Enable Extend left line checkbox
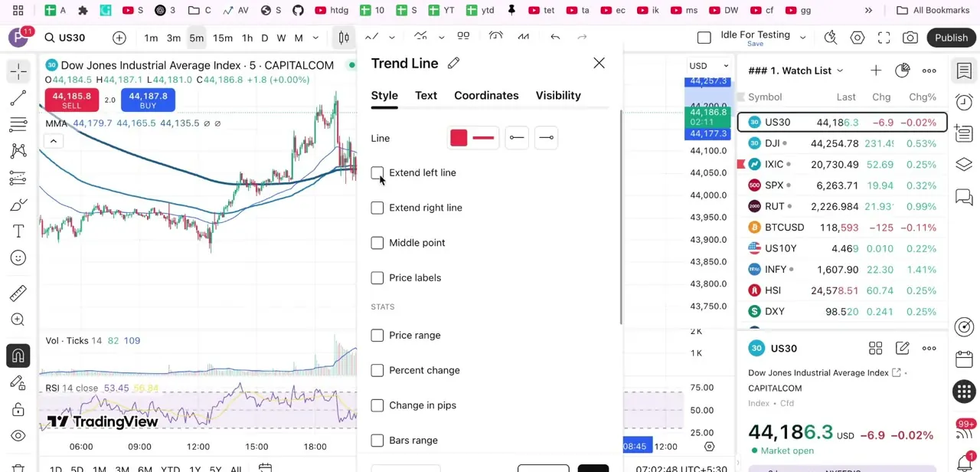The width and height of the screenshot is (980, 472). 377,173
